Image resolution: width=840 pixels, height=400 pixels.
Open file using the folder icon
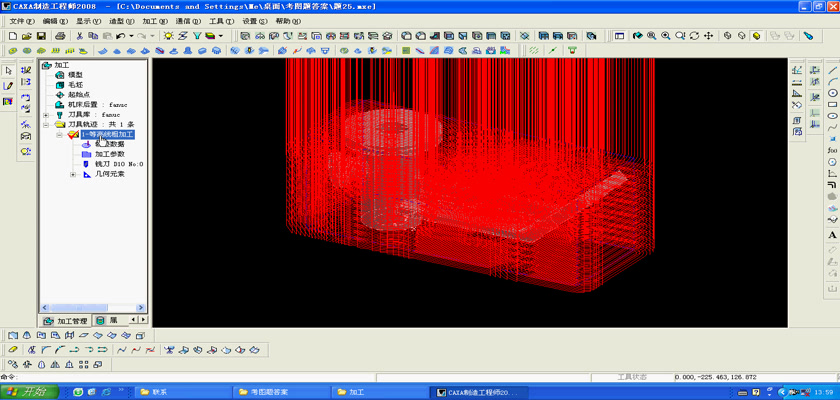pos(27,36)
